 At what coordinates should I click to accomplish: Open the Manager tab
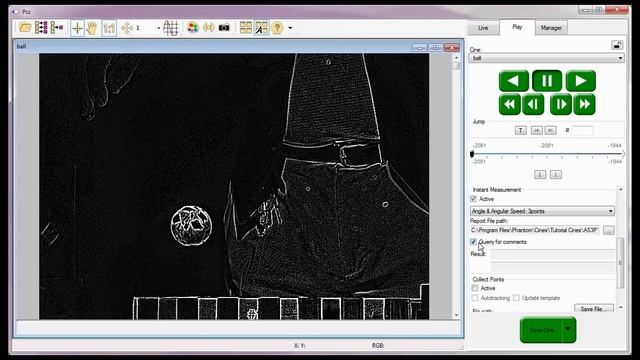click(x=551, y=28)
